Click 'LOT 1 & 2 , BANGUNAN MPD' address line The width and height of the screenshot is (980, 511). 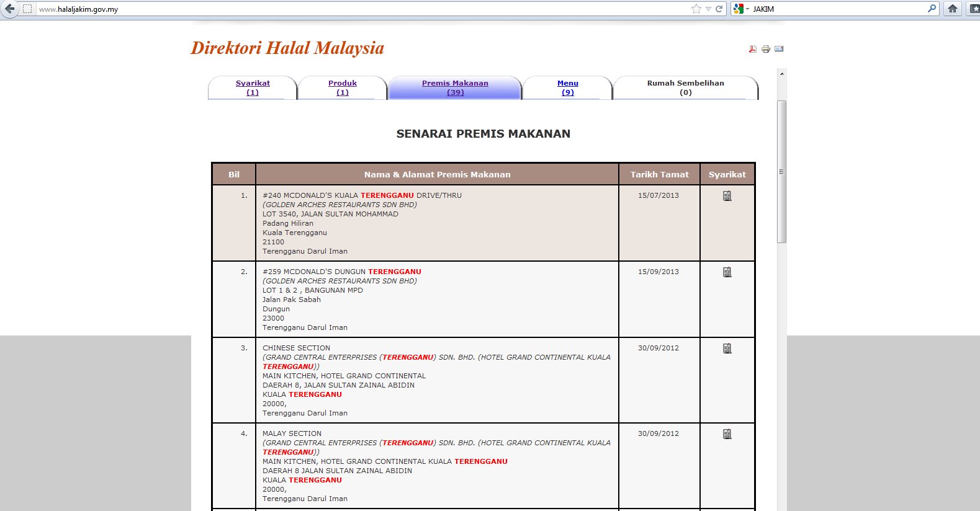pos(313,290)
